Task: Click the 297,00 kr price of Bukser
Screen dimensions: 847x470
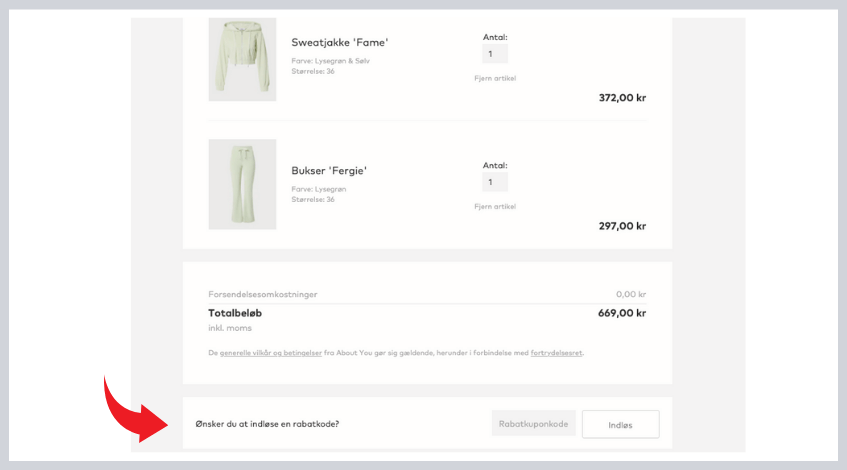Action: pyautogui.click(x=622, y=226)
